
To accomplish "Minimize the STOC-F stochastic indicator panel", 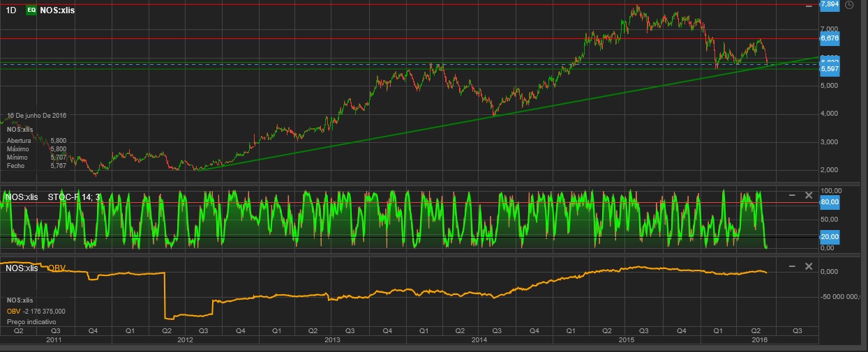I will click(x=792, y=195).
